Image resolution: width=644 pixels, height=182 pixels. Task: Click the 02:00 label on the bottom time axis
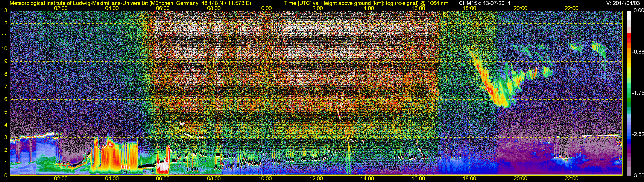61,179
